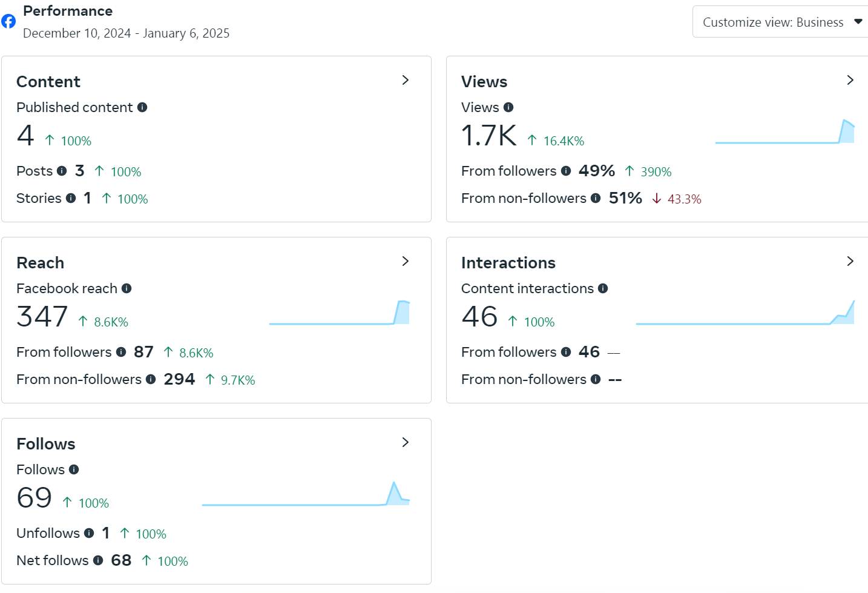Open the Follows section heading
Image resolution: width=868 pixels, height=593 pixels.
point(46,444)
